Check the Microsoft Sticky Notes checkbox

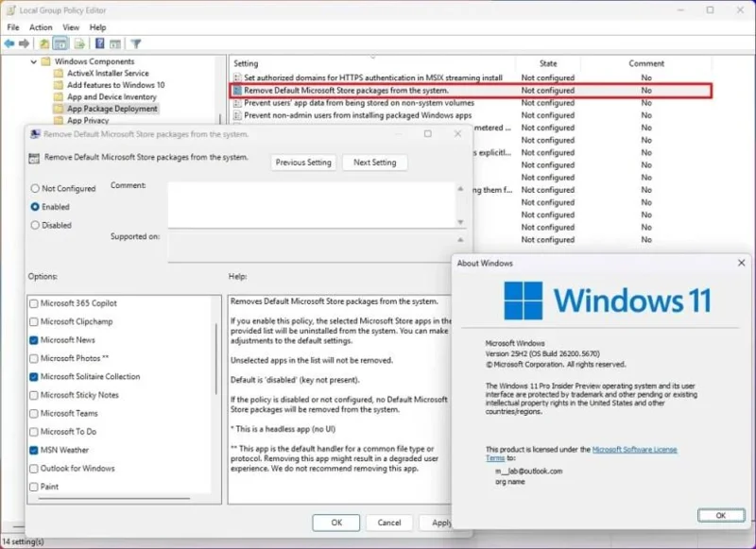point(34,395)
